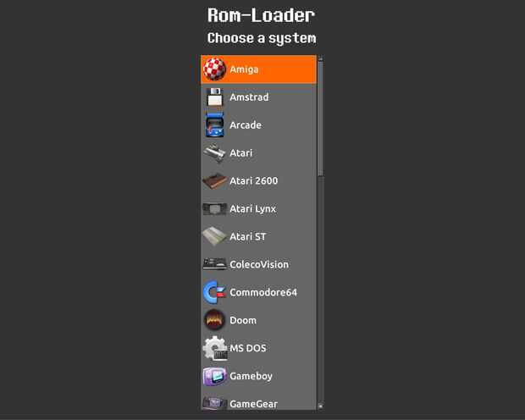This screenshot has height=420, width=525.
Task: Click the scrollbar down arrow
Action: pos(320,406)
